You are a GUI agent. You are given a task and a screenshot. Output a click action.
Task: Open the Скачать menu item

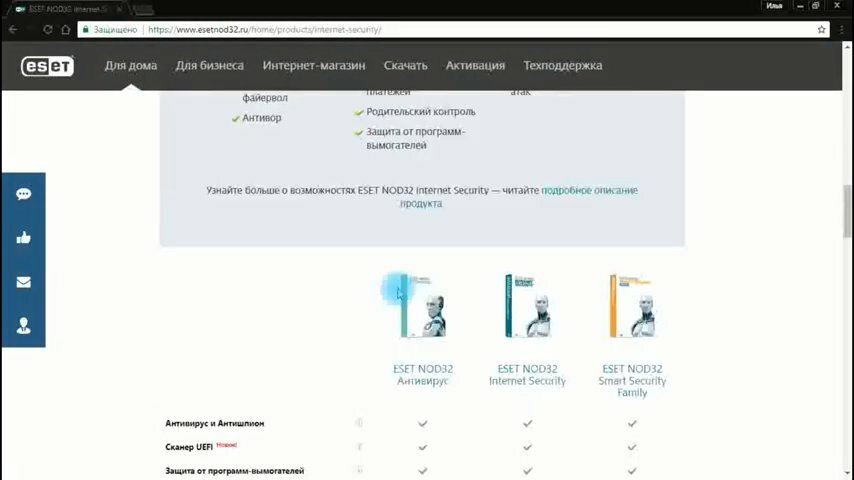click(405, 65)
